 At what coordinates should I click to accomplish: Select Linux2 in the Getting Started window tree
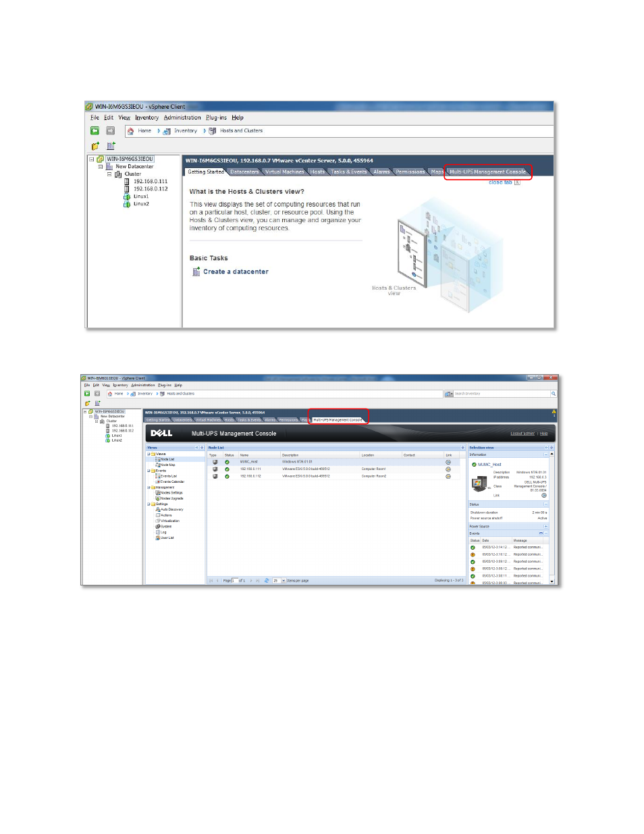coord(141,204)
